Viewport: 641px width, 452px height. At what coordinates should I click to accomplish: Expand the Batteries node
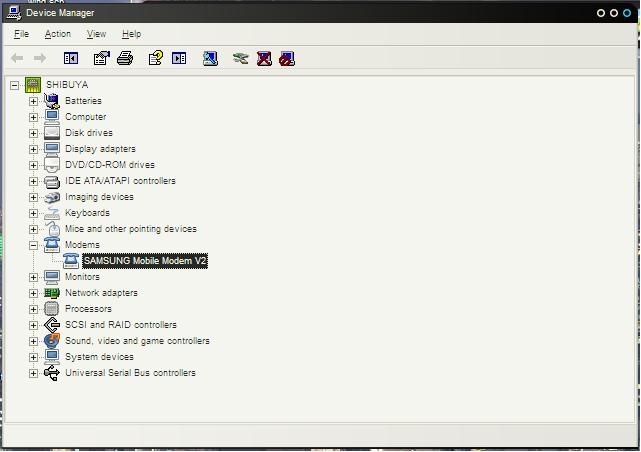[x=34, y=101]
